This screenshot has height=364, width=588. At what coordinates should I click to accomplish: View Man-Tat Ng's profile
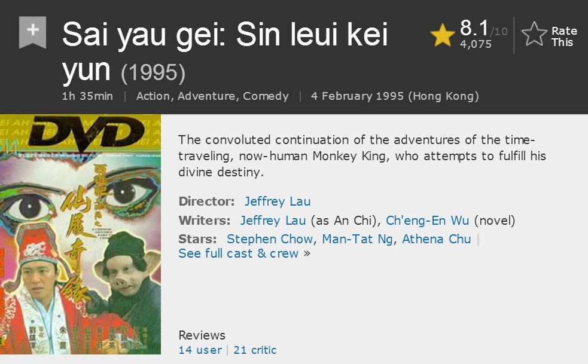pos(357,239)
